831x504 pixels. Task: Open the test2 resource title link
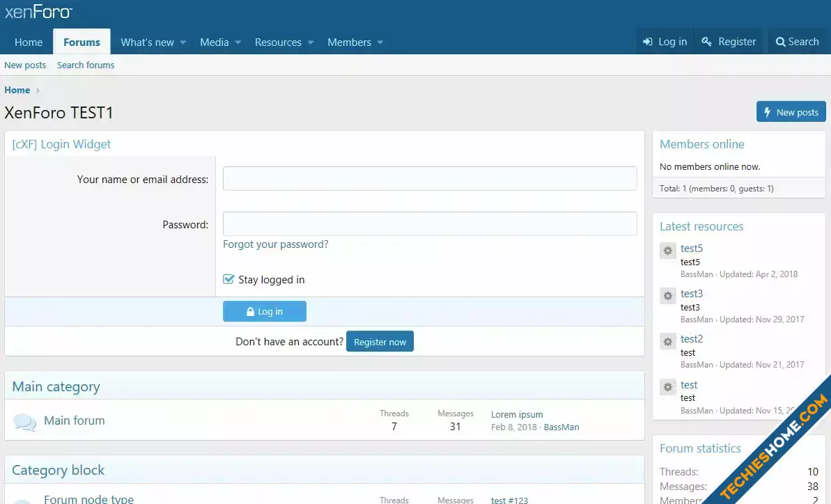click(692, 339)
